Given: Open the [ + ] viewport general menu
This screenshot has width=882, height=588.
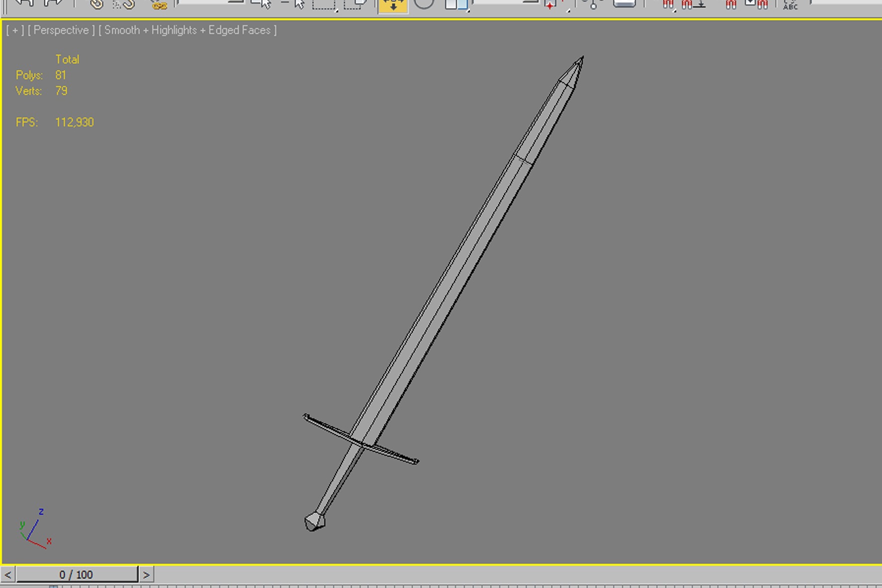Looking at the screenshot, I should click(15, 30).
